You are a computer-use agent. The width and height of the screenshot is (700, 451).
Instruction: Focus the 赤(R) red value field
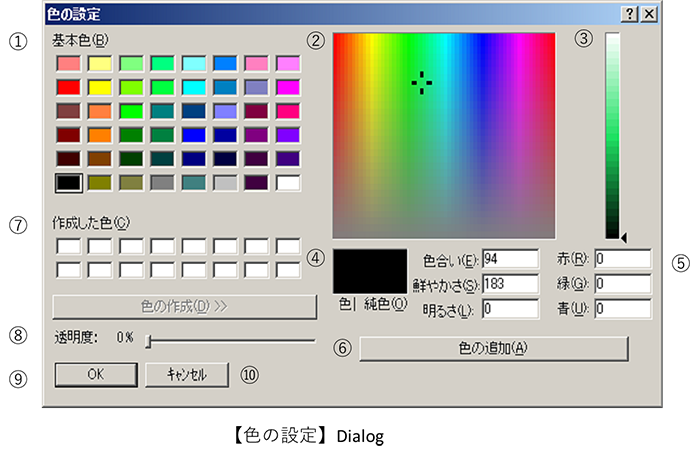(622, 259)
